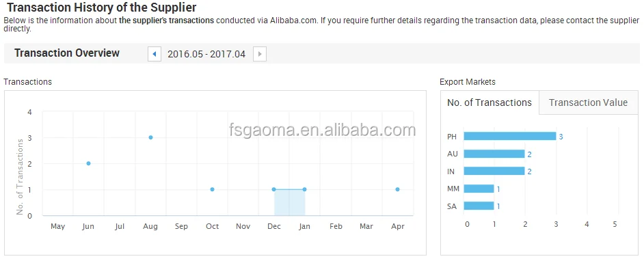The height and width of the screenshot is (261, 644).
Task: Click the Transaction History of the Supplier title
Action: pyautogui.click(x=101, y=8)
